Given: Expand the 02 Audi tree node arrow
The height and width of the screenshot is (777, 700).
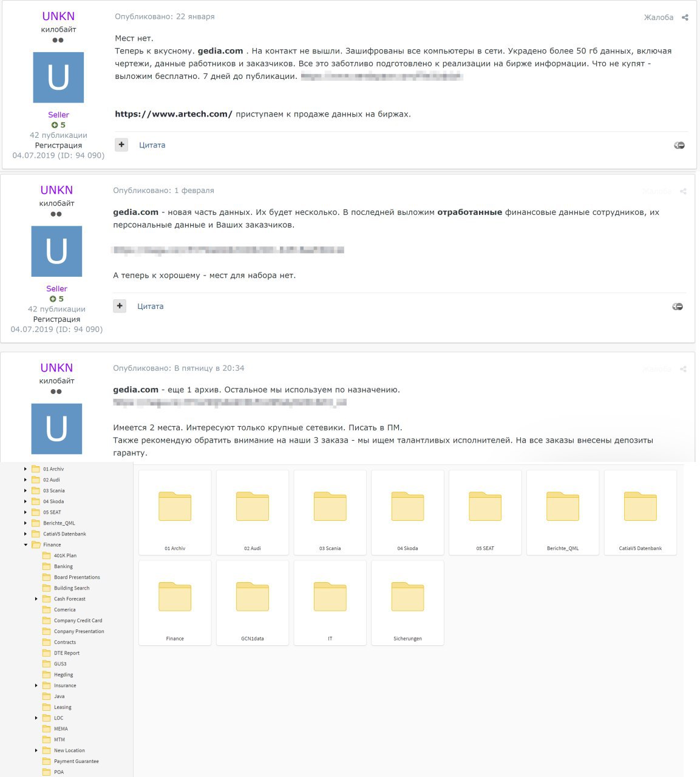Looking at the screenshot, I should pyautogui.click(x=25, y=480).
